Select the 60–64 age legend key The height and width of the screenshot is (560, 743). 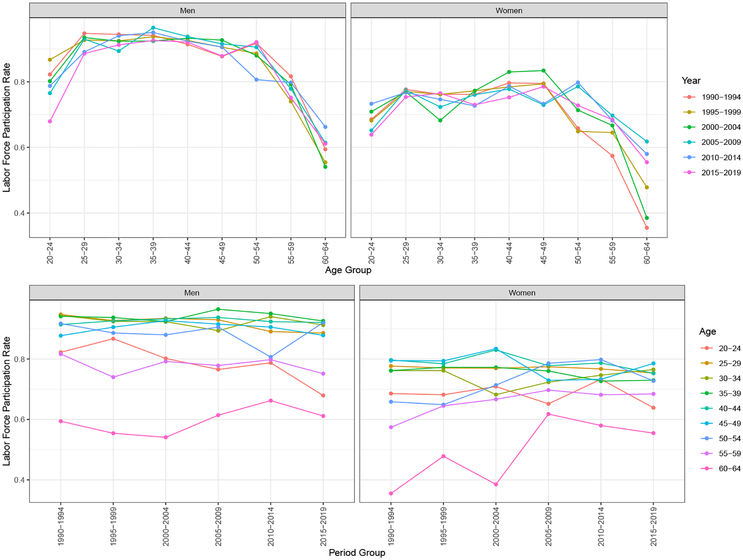pos(707,469)
